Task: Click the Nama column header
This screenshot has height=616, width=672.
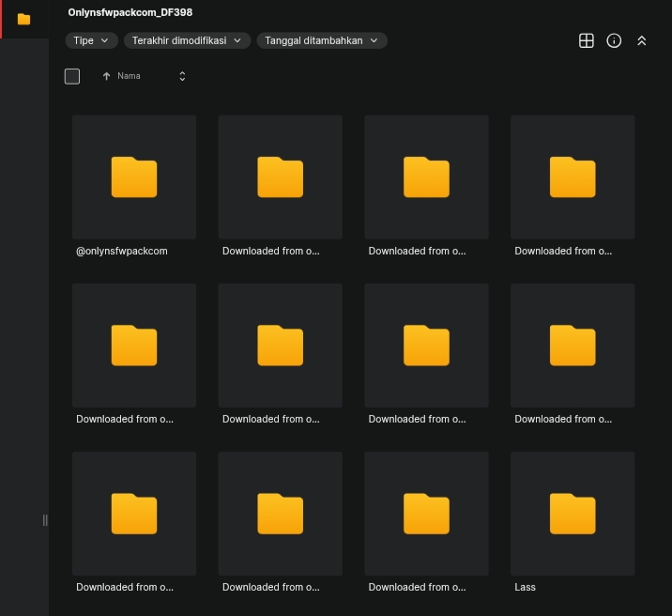Action: pos(129,76)
